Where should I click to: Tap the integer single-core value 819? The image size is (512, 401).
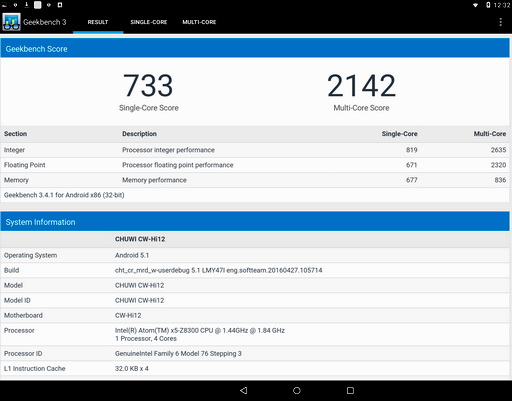click(412, 150)
